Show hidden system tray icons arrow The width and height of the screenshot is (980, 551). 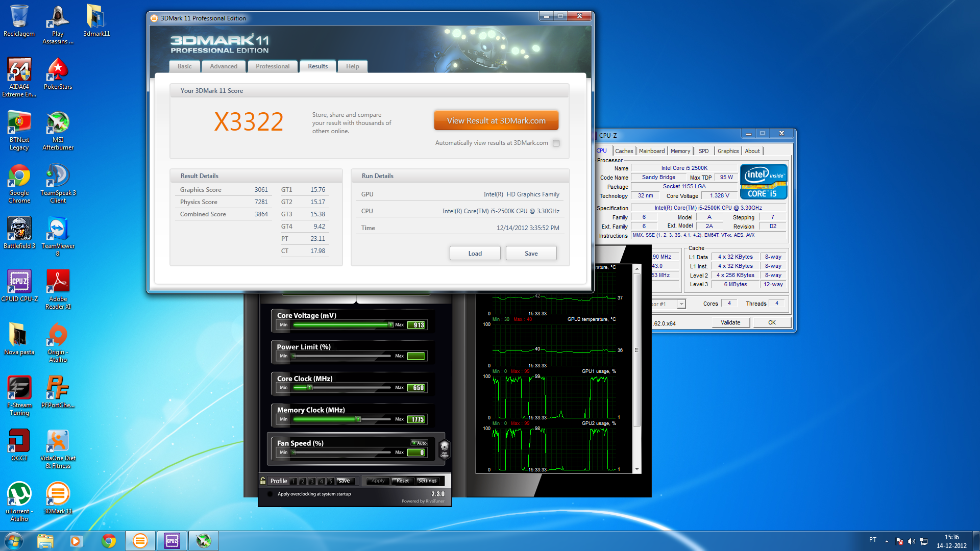tap(887, 541)
